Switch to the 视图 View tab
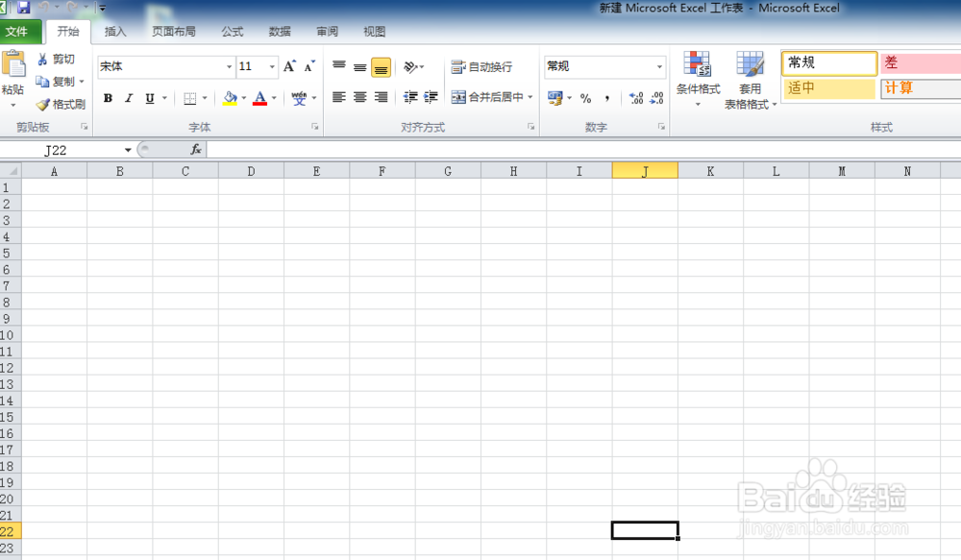Image resolution: width=961 pixels, height=560 pixels. click(x=375, y=32)
